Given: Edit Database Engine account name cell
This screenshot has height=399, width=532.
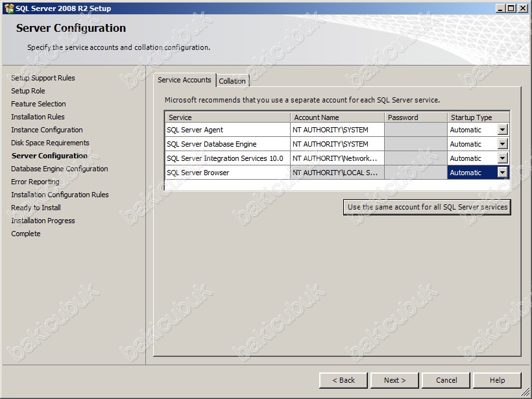Looking at the screenshot, I should [337, 144].
